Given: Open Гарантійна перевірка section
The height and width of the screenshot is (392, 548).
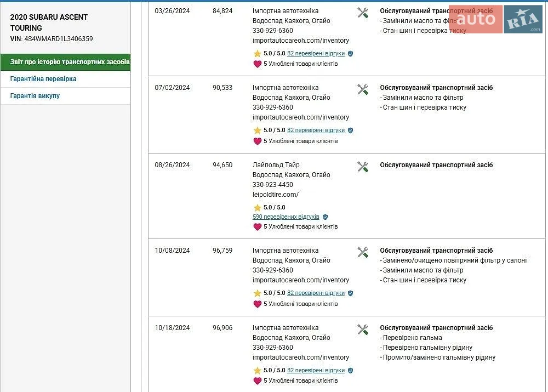Looking at the screenshot, I should point(65,79).
